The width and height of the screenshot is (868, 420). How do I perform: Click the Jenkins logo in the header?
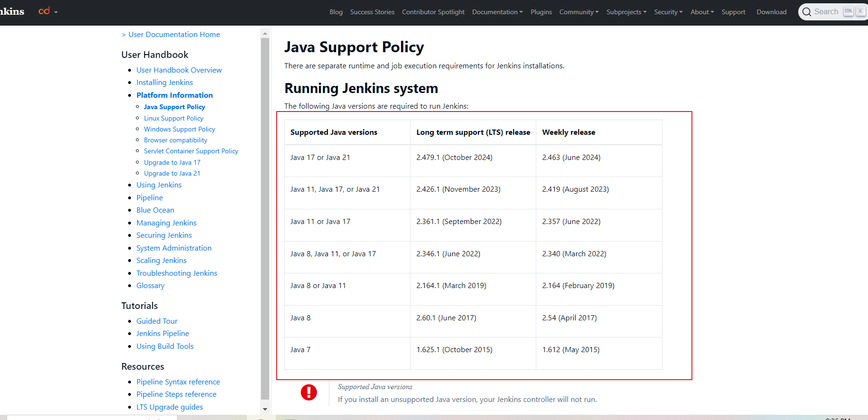click(x=12, y=11)
